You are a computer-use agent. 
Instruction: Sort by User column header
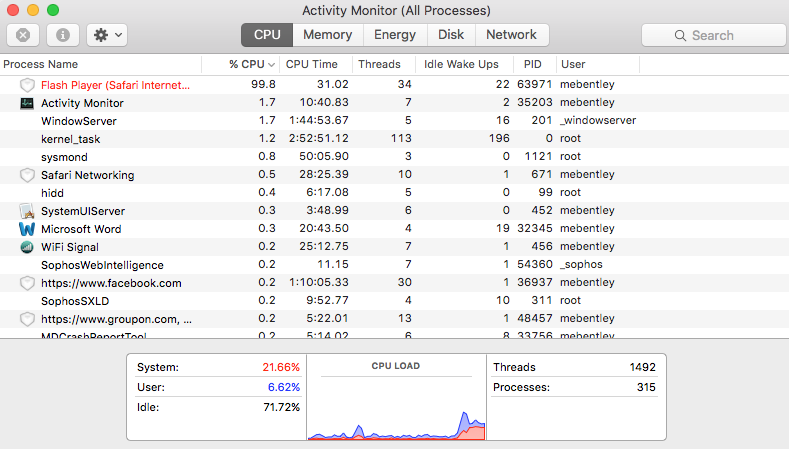pos(598,64)
